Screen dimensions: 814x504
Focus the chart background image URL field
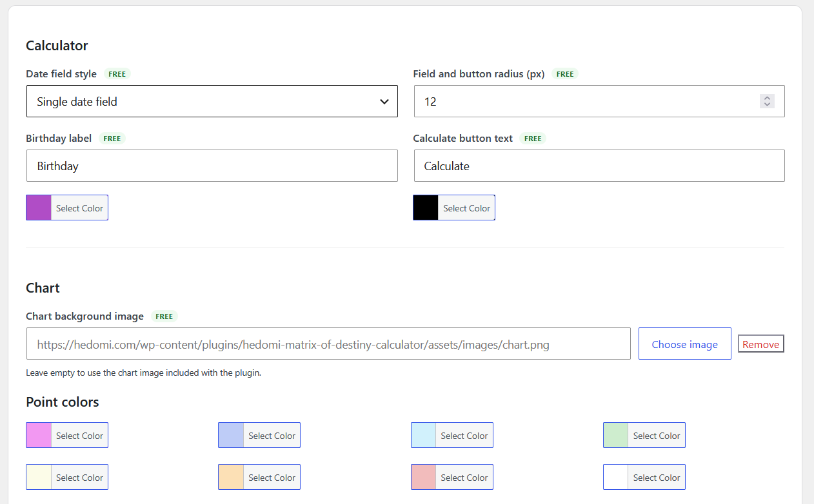[x=328, y=344]
